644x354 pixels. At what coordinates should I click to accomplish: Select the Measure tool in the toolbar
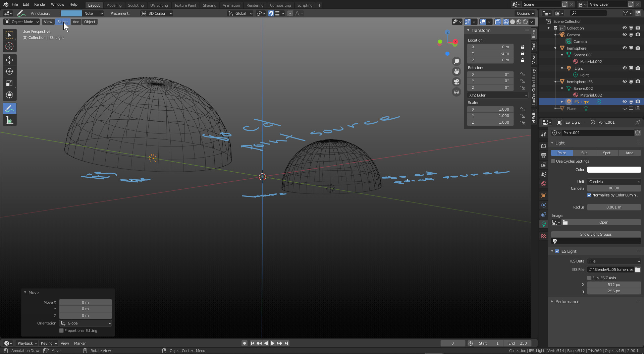point(9,121)
